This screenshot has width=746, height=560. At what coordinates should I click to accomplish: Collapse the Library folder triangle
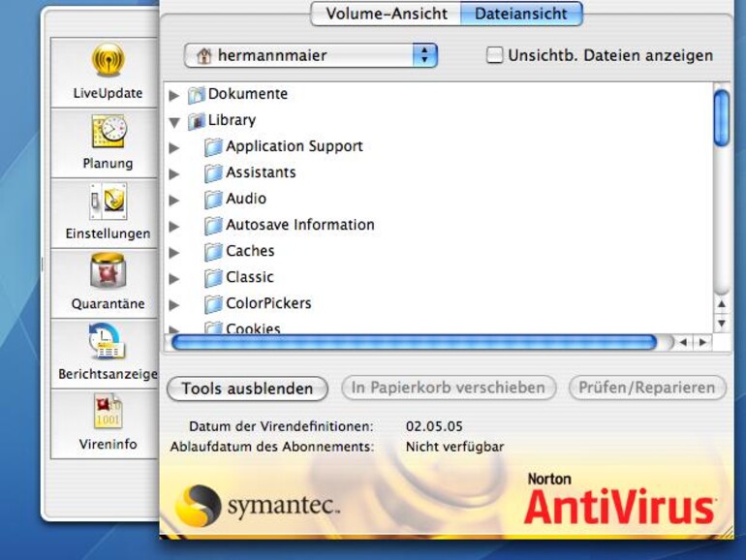174,122
